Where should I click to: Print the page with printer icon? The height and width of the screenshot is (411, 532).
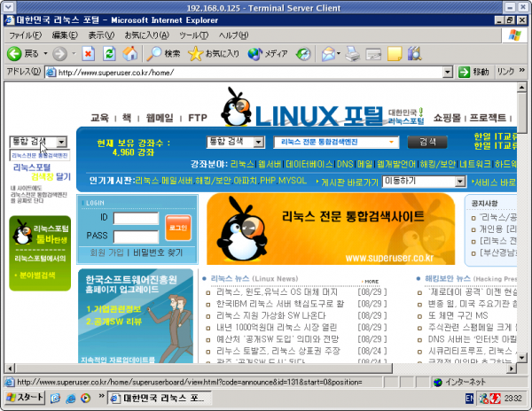pos(353,54)
